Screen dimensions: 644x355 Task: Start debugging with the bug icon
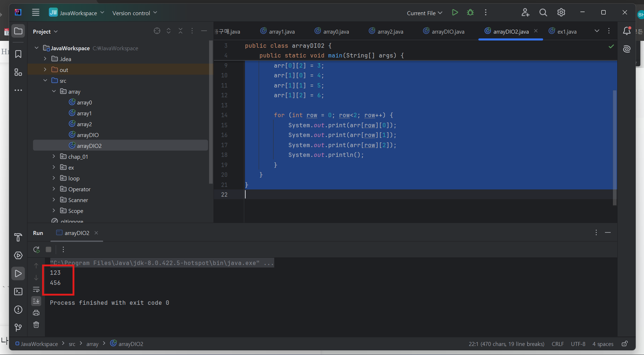pyautogui.click(x=470, y=13)
